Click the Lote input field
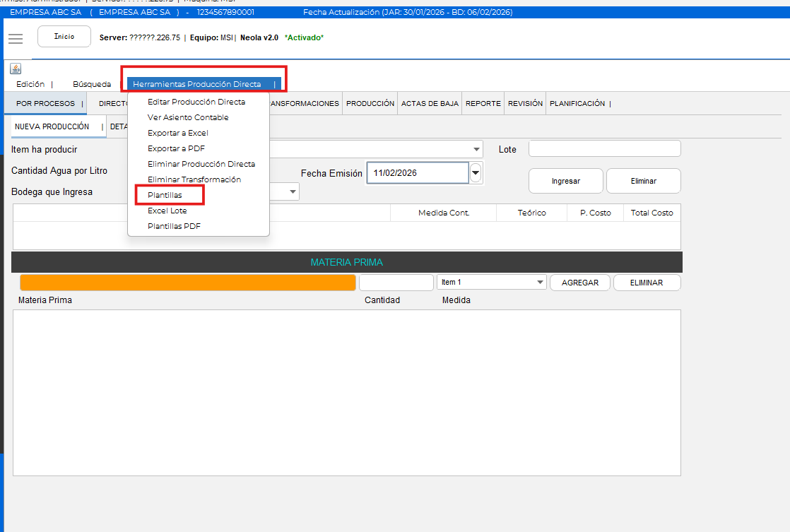The height and width of the screenshot is (532, 790). [604, 148]
